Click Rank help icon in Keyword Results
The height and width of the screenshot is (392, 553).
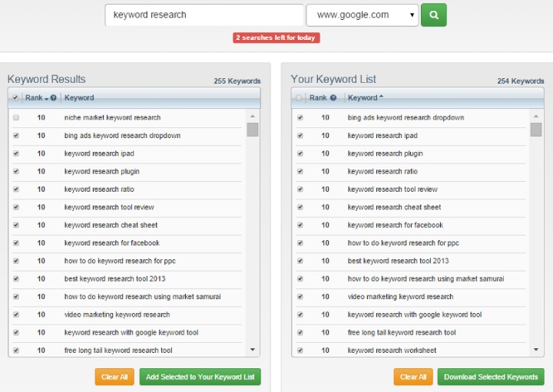[x=53, y=98]
